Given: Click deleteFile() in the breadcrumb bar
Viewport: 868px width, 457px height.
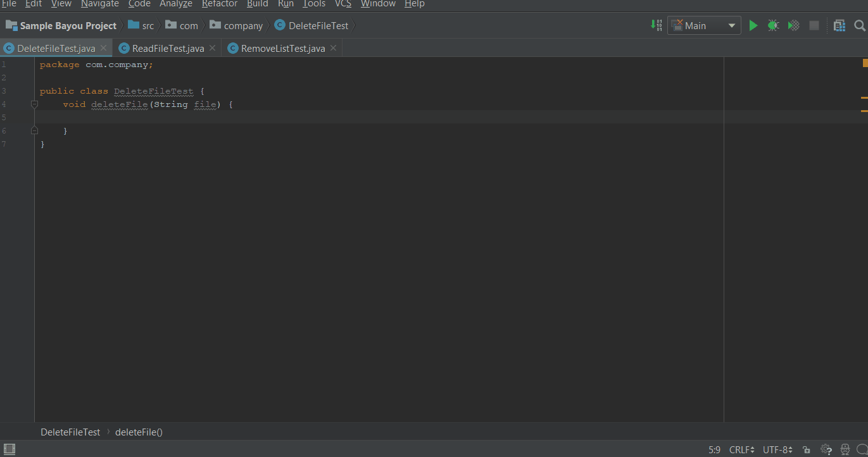Looking at the screenshot, I should coord(139,432).
